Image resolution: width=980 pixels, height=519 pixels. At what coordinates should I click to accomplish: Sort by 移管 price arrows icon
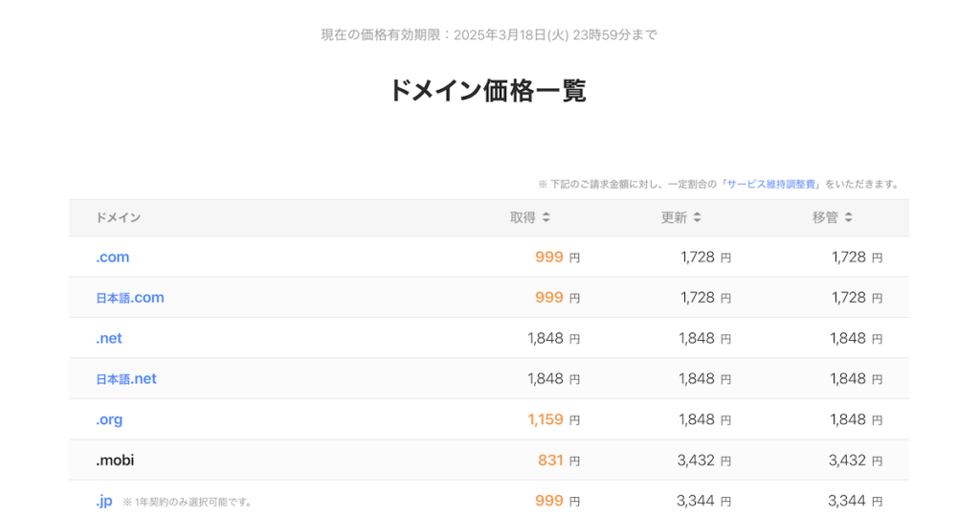coord(849,217)
